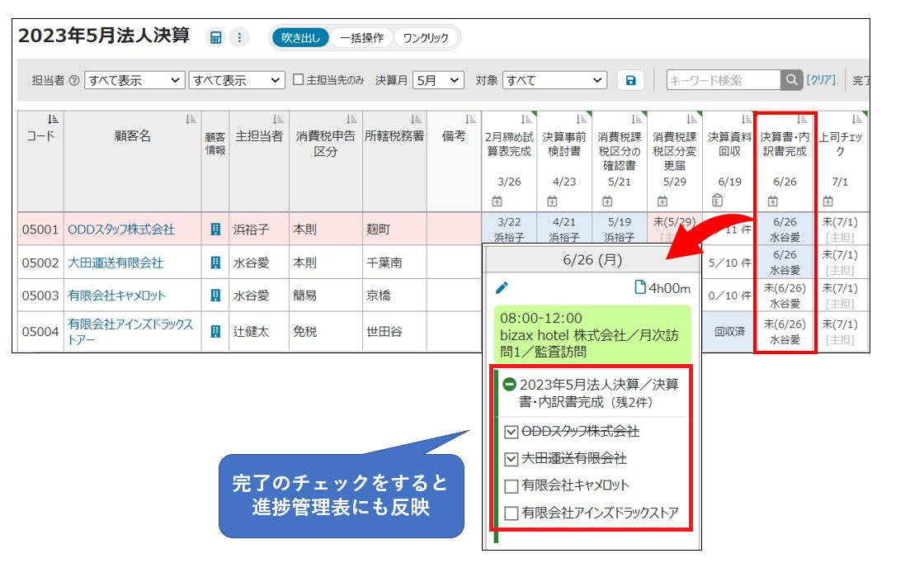
Task: Switch to the 一括操作 mode tab
Action: tap(361, 37)
